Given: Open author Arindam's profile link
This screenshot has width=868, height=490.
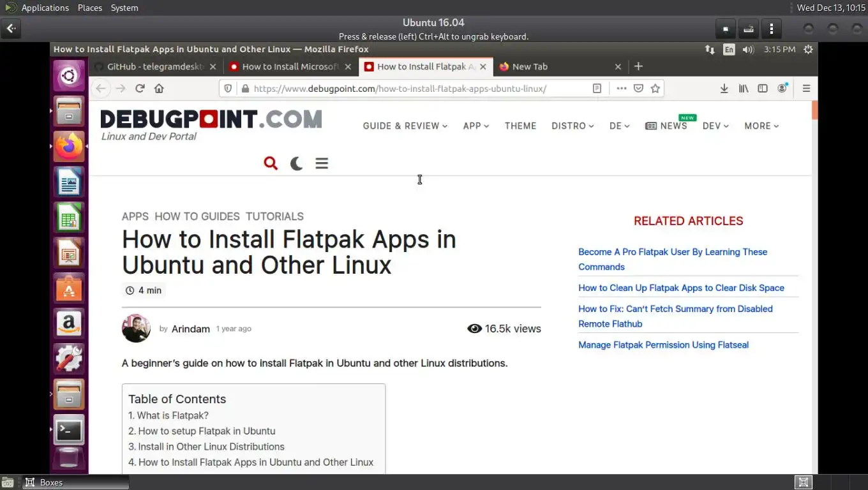Looking at the screenshot, I should 190,329.
